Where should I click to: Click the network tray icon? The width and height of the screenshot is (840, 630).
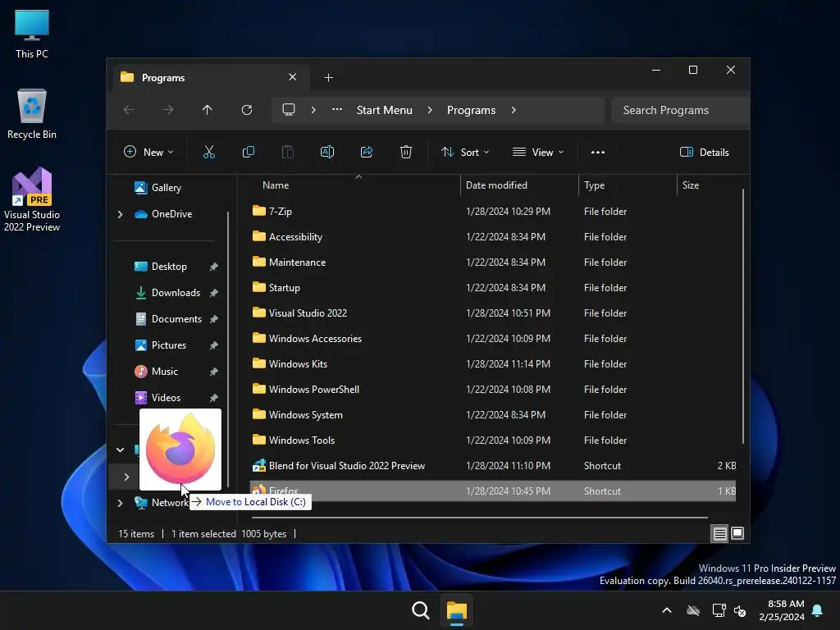719,610
